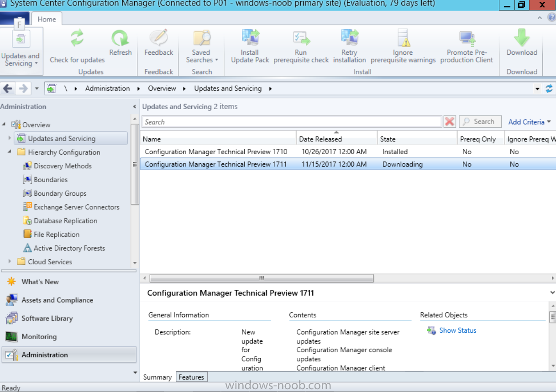
Task: Click Promote Pre-production Client icon
Action: pos(467,38)
